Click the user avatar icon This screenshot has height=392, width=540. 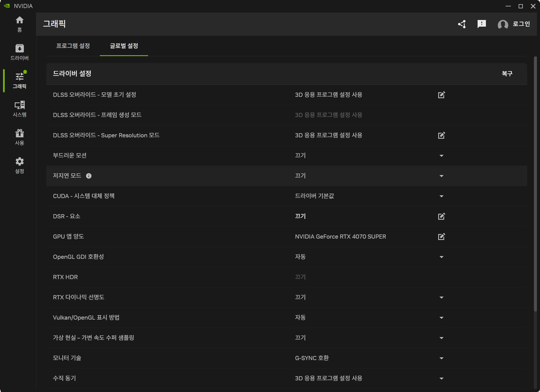[503, 24]
